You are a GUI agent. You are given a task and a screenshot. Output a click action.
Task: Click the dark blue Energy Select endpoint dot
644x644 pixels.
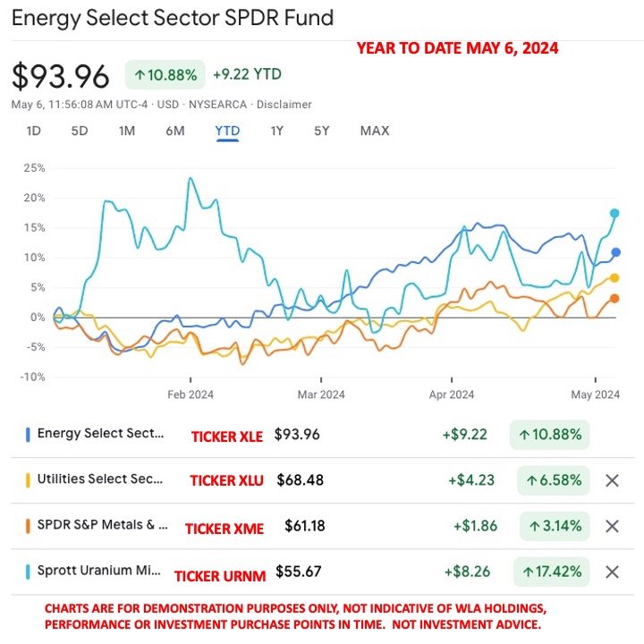click(x=615, y=252)
